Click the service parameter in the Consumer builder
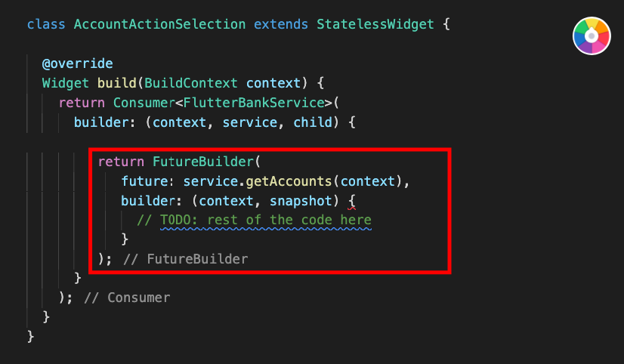This screenshot has width=624, height=364. (249, 122)
